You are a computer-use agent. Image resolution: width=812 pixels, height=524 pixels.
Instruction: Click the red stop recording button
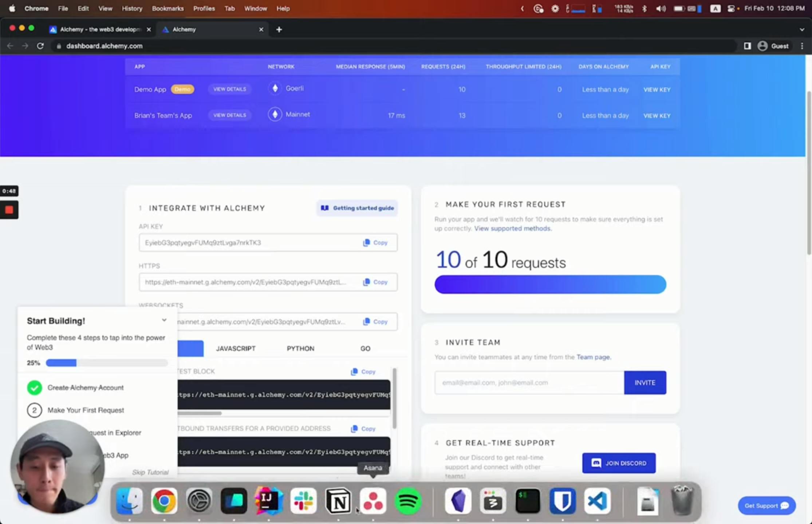coord(9,210)
